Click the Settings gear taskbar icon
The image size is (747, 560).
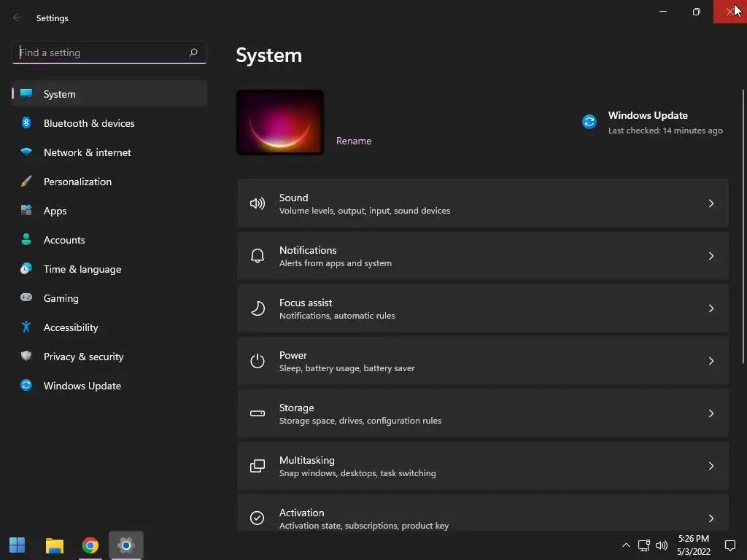click(125, 545)
